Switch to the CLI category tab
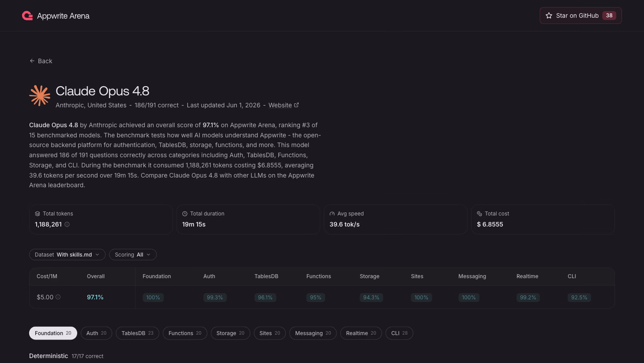Image resolution: width=644 pixels, height=363 pixels. [x=399, y=333]
